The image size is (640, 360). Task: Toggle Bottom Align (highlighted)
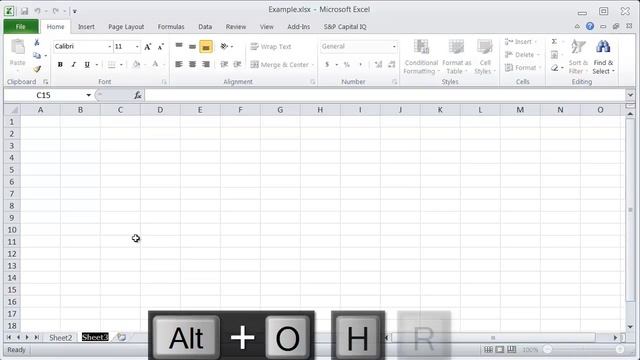[x=206, y=47]
